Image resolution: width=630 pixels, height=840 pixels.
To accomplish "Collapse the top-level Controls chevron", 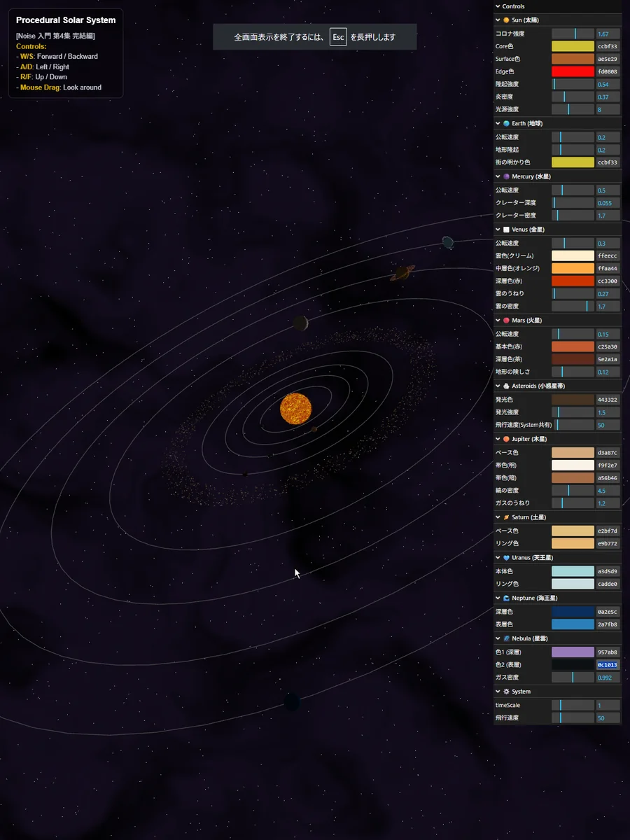I will 498,6.
